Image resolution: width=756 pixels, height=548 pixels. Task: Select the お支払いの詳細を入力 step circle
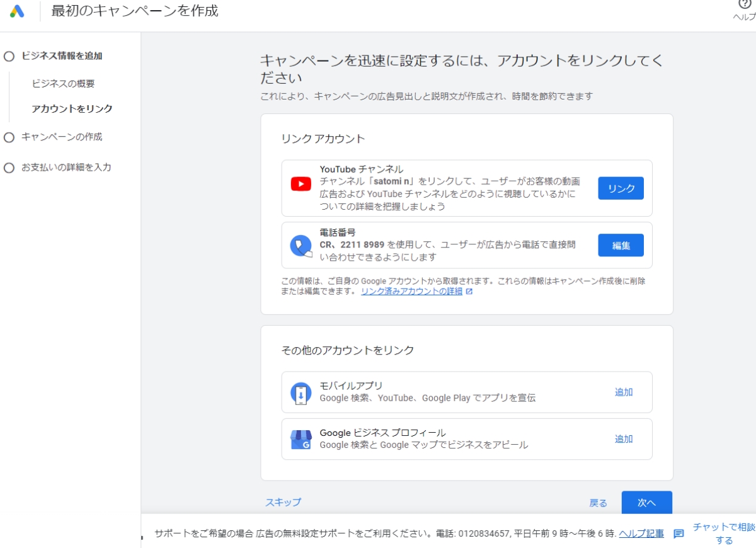(9, 168)
